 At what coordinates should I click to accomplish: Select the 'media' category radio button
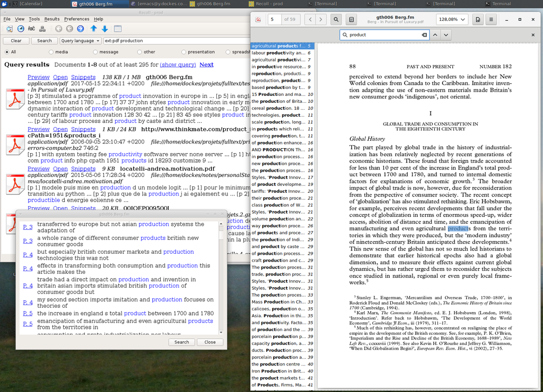[51, 52]
